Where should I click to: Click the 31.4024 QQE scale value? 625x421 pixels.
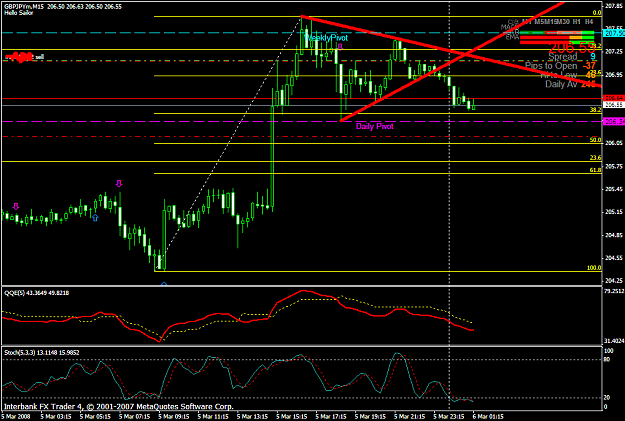(x=614, y=341)
